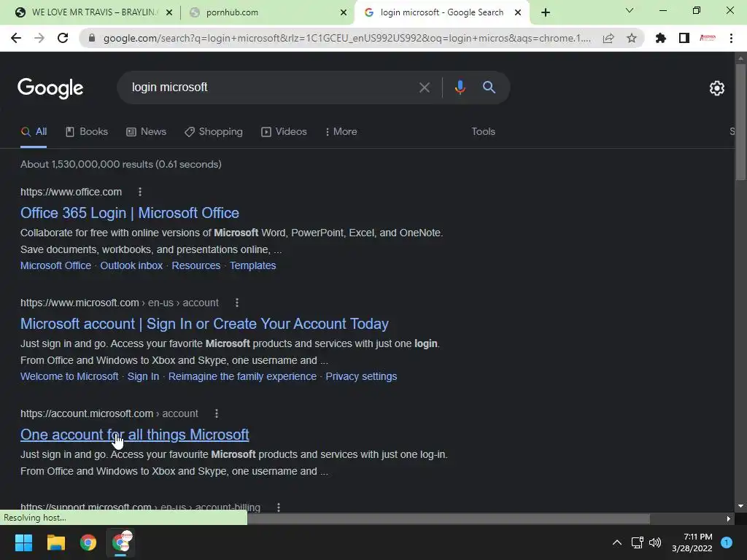Viewport: 747px width, 560px height.
Task: Open Chrome three-dot menu
Action: [x=731, y=38]
